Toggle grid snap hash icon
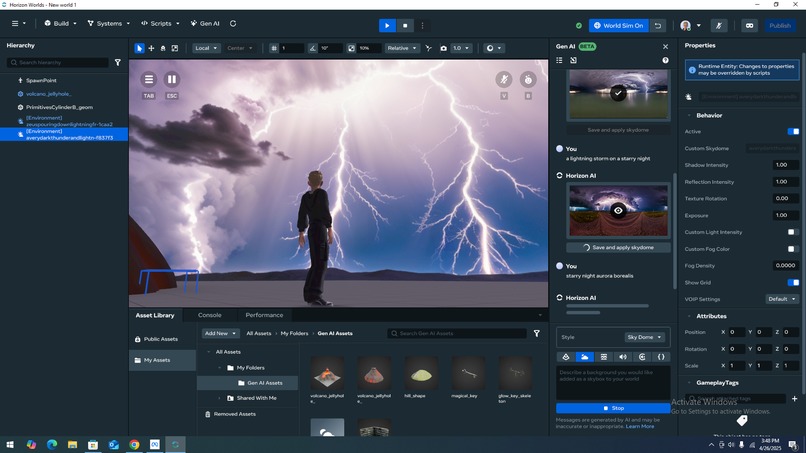Screen dimensions: 806x453 (x=274, y=48)
